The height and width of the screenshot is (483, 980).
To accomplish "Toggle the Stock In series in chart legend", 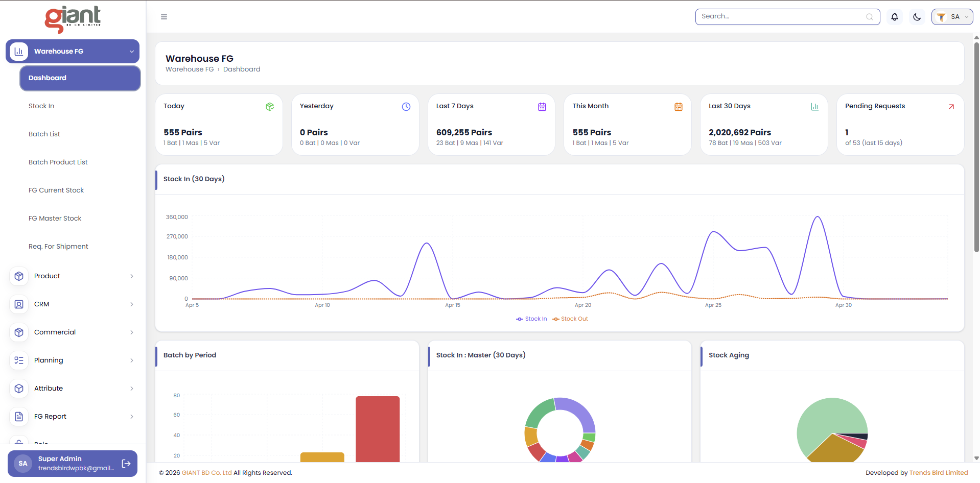I will click(x=531, y=319).
